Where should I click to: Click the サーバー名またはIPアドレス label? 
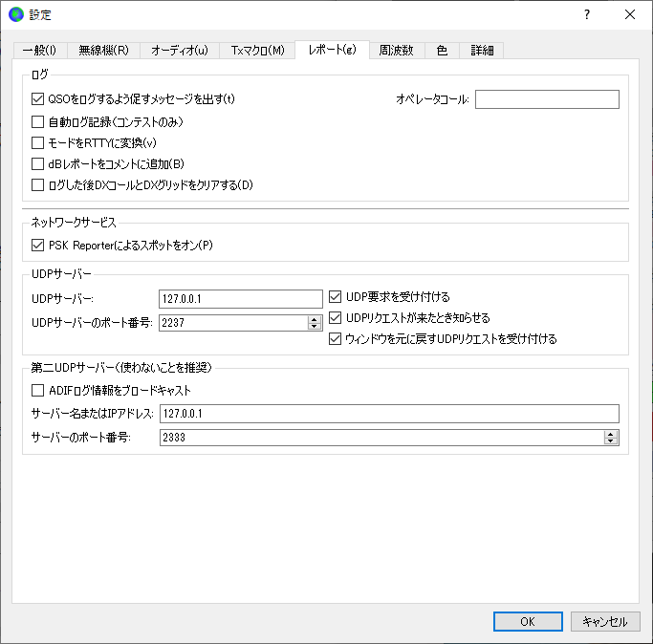[93, 414]
